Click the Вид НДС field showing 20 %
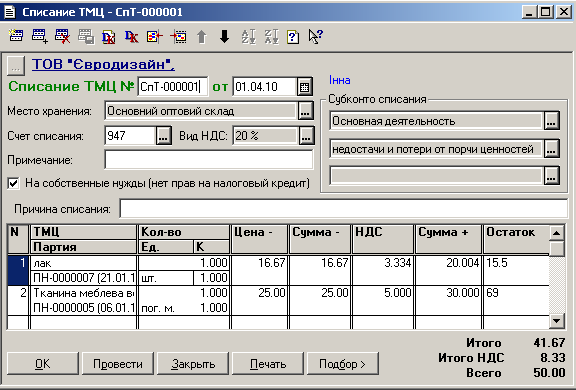 point(265,136)
